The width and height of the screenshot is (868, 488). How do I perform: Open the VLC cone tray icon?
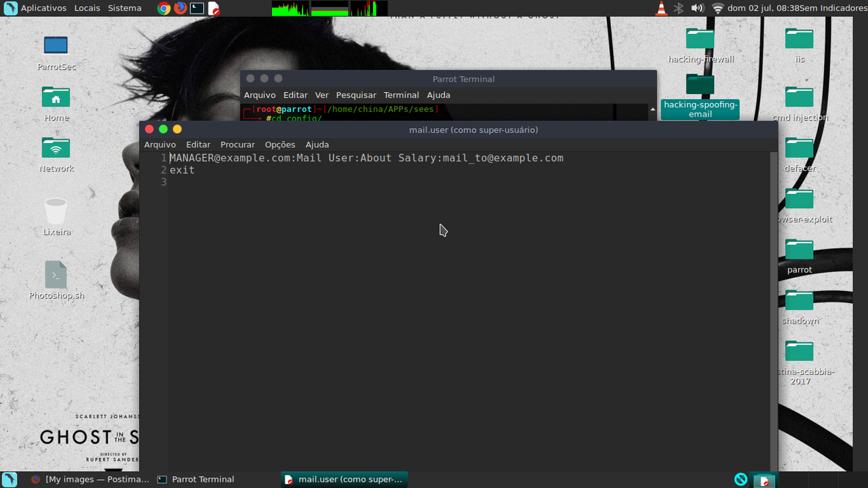pyautogui.click(x=661, y=8)
